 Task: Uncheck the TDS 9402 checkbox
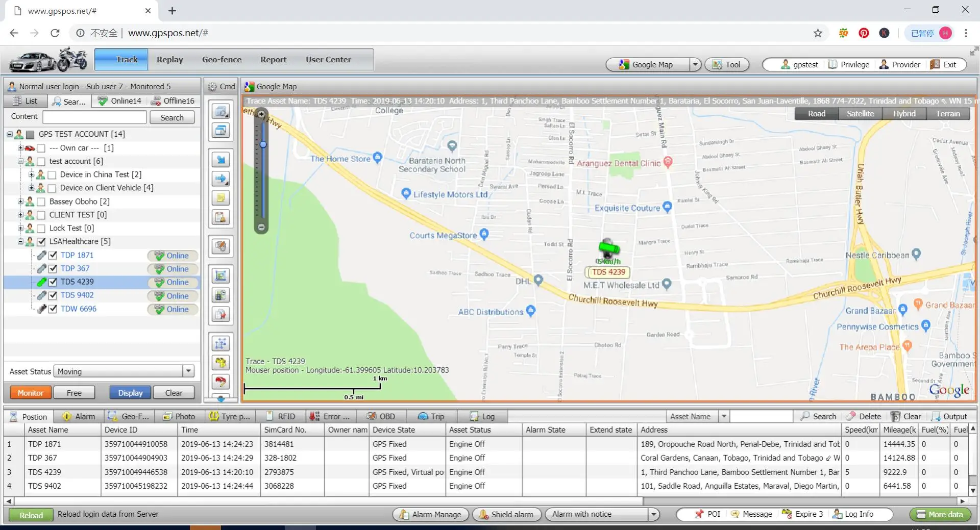(53, 295)
